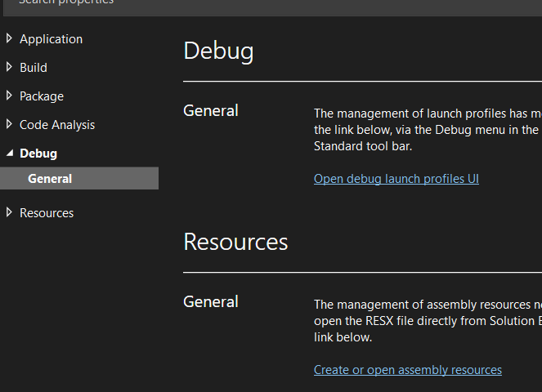This screenshot has width=542, height=392.
Task: Select the Package category label
Action: (42, 96)
